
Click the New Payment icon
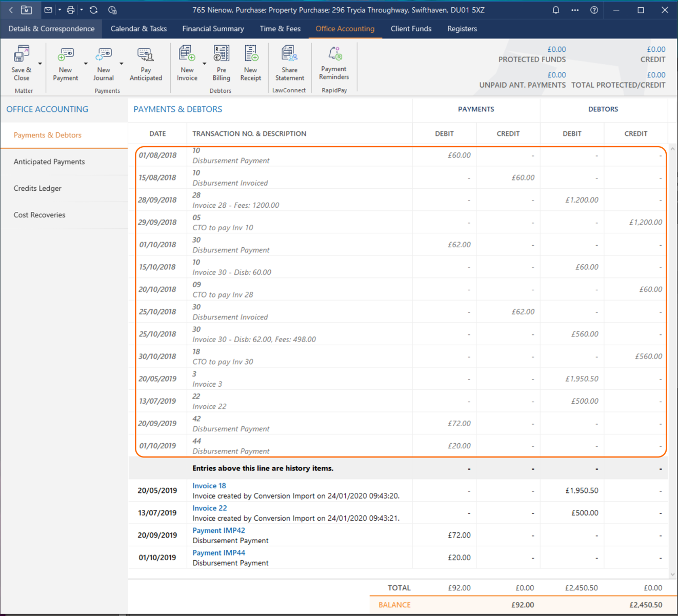[66, 54]
